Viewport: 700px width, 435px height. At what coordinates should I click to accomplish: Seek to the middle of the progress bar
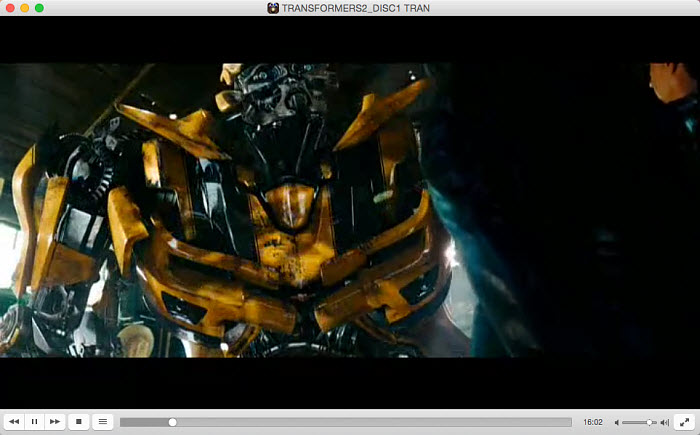coord(346,422)
